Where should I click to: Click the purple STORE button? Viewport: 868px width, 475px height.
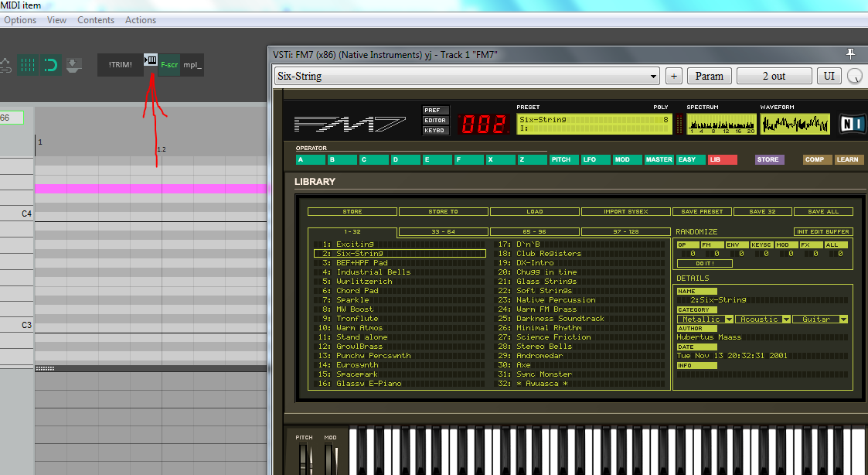770,159
